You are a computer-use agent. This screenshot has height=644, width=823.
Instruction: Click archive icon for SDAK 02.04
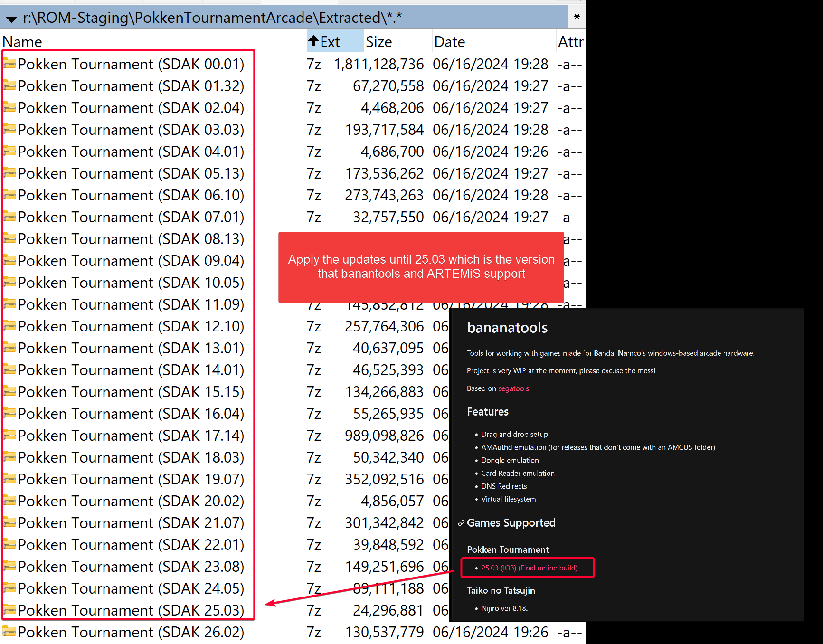[x=10, y=107]
